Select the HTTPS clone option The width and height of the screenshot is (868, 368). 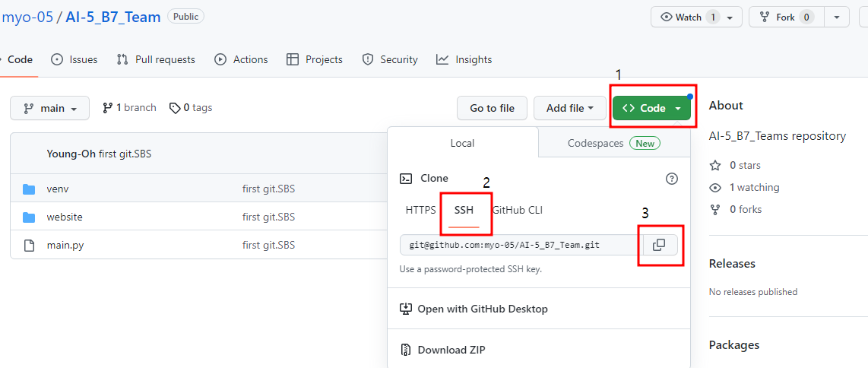coord(421,211)
